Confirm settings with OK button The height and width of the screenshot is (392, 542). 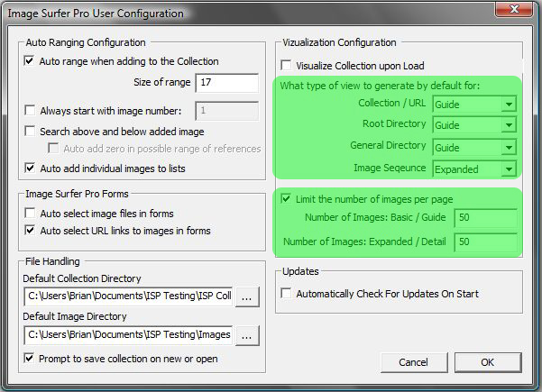(x=487, y=362)
